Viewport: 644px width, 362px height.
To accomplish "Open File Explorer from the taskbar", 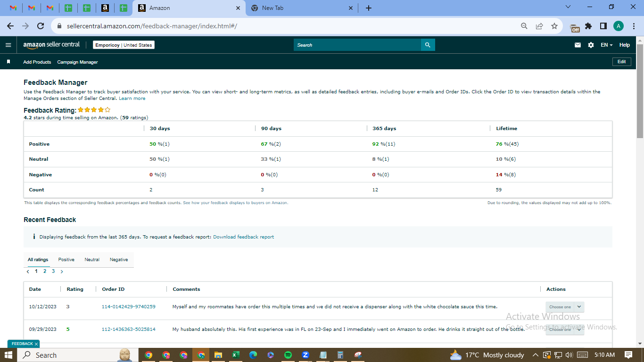I will point(218,355).
